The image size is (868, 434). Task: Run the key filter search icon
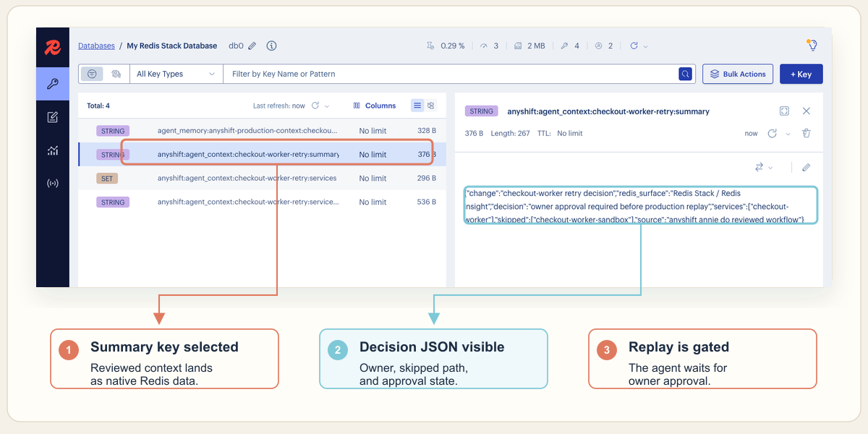(x=684, y=74)
